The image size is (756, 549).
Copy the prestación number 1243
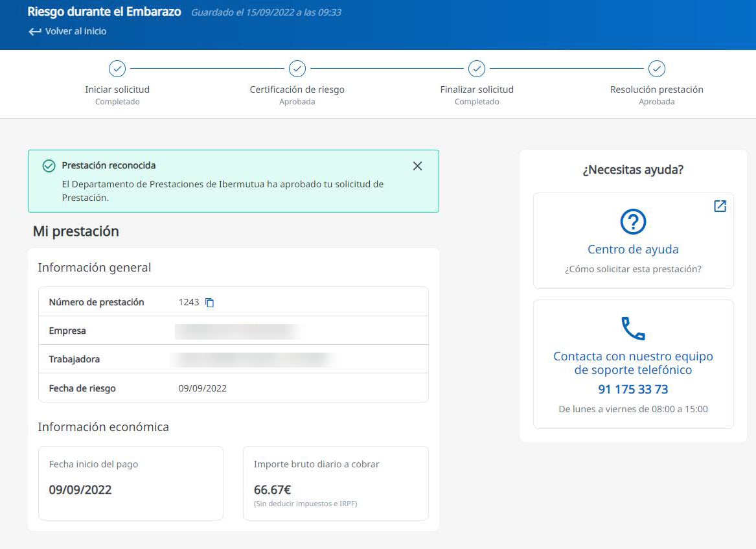click(209, 303)
